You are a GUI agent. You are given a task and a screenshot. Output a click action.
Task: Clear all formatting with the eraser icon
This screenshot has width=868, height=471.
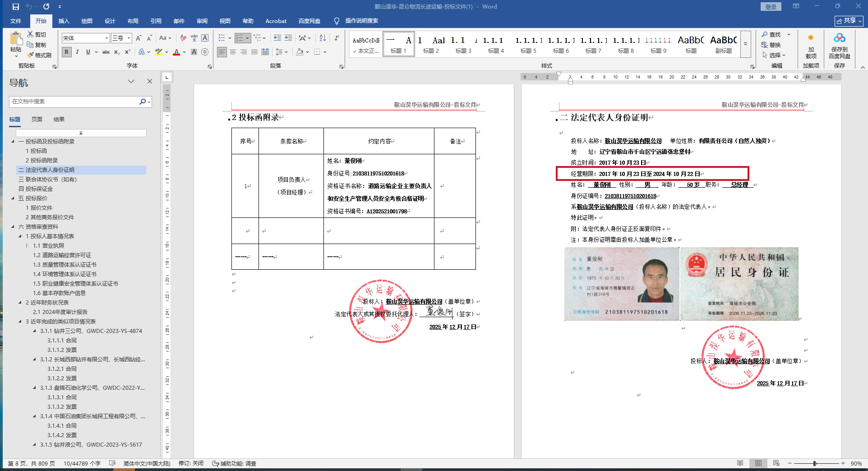point(183,38)
